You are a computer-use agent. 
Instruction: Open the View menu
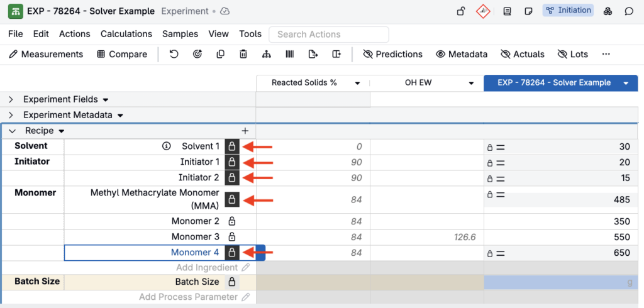(218, 34)
